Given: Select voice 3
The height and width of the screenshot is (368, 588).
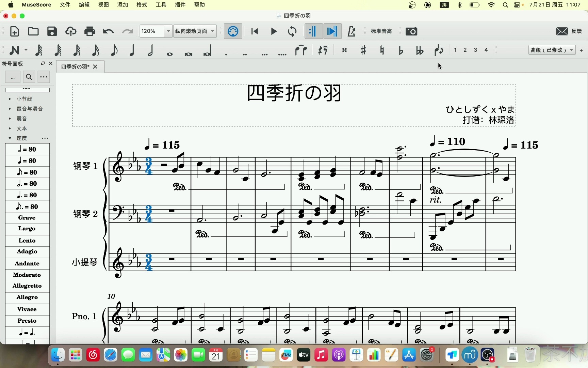Looking at the screenshot, I should coord(475,50).
